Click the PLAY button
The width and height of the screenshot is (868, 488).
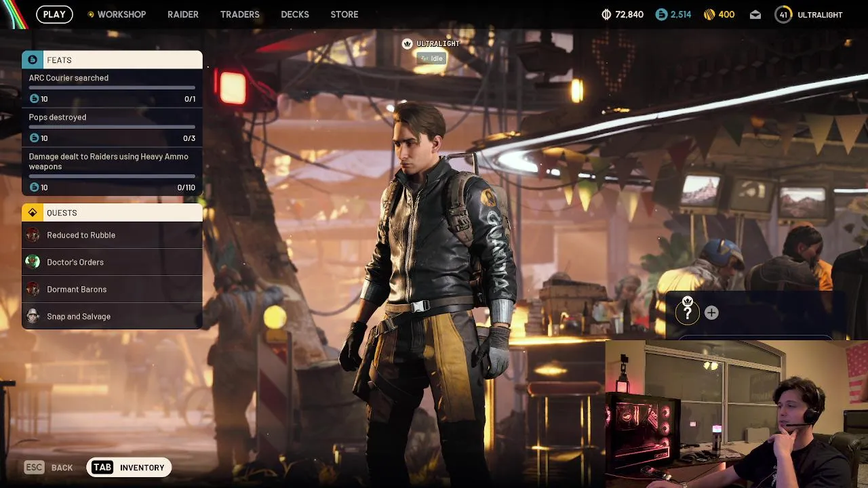point(54,14)
